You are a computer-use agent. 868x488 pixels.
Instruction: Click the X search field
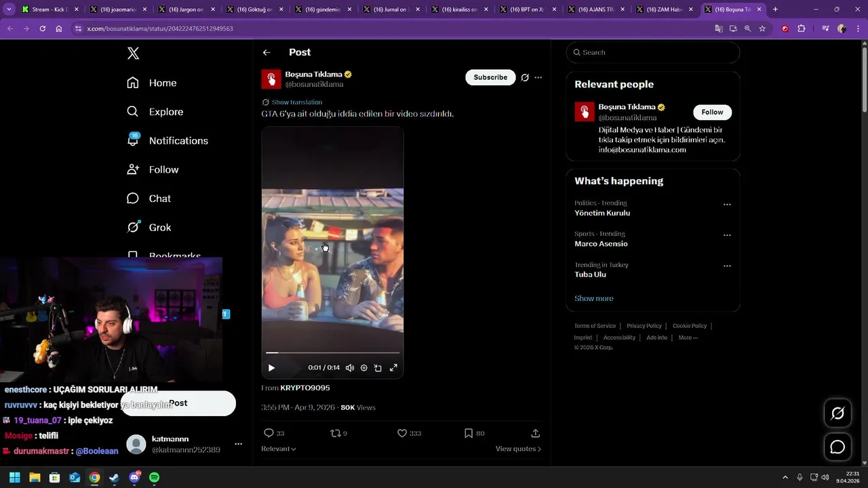pos(652,52)
